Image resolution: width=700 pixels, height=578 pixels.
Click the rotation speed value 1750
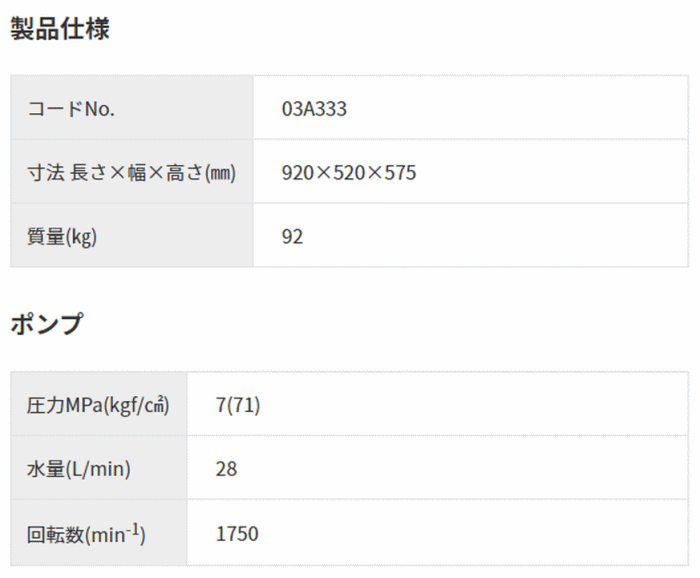237,533
